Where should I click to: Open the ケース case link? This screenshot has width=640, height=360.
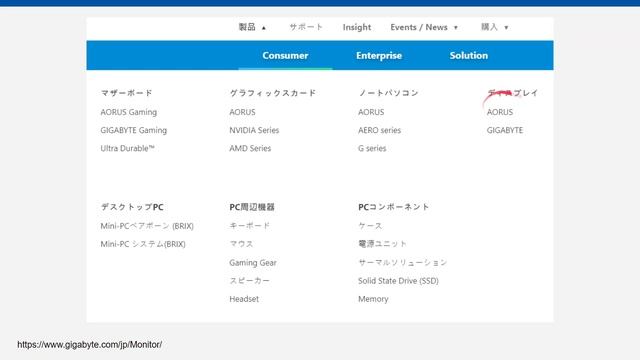[370, 226]
